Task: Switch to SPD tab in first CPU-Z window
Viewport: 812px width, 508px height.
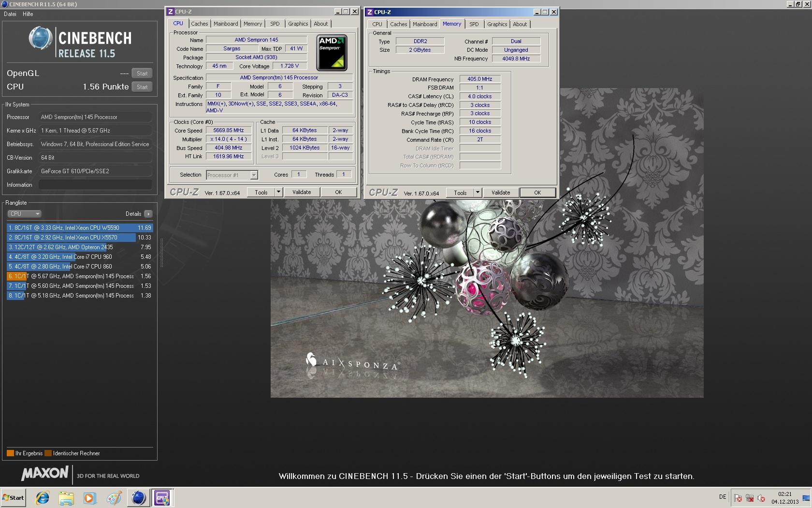Action: (x=275, y=24)
